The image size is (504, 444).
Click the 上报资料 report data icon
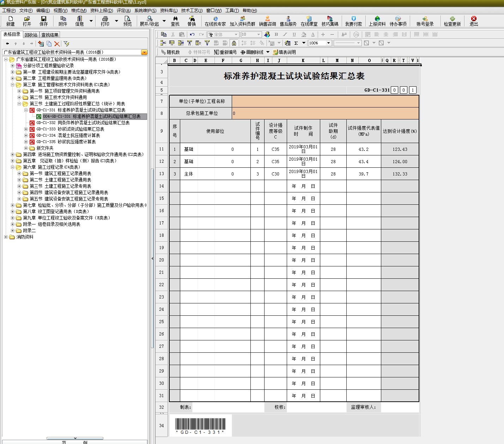(377, 21)
